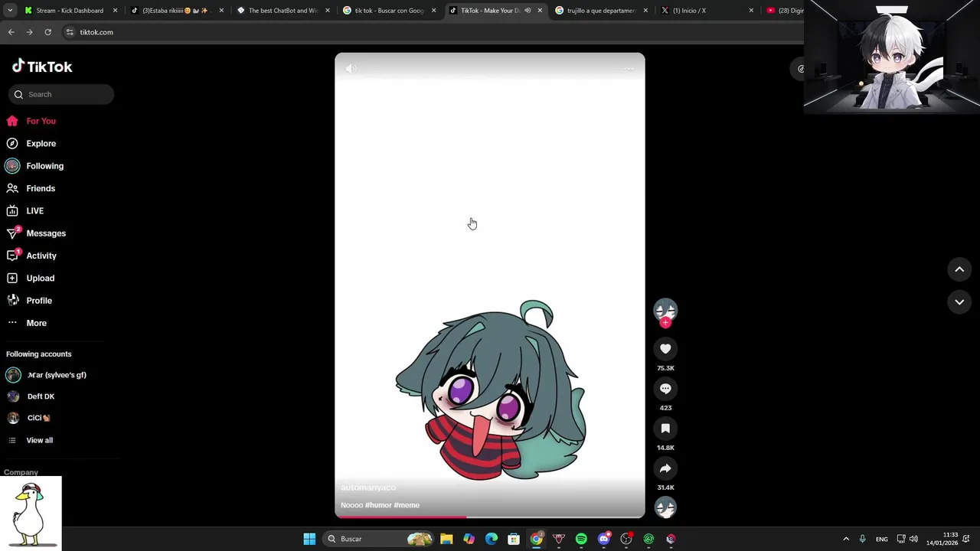Save the video with bookmark icon
Viewport: 980px width, 551px height.
pos(665,429)
